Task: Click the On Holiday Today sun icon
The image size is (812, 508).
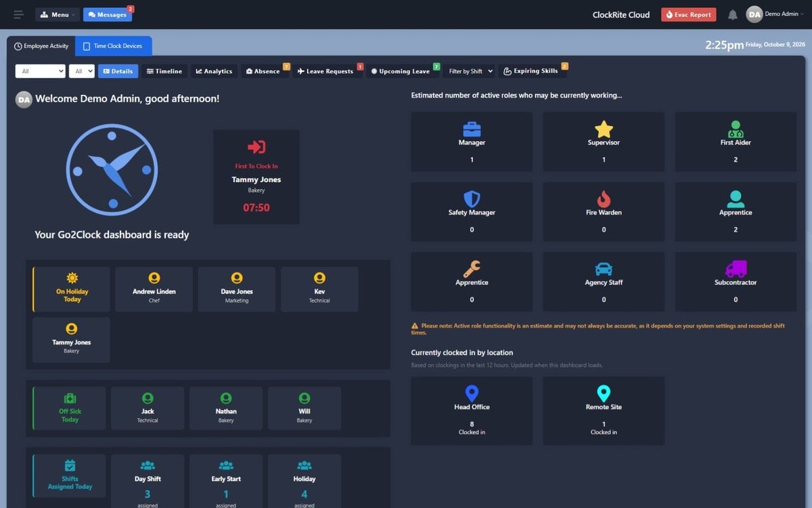Action: click(72, 278)
